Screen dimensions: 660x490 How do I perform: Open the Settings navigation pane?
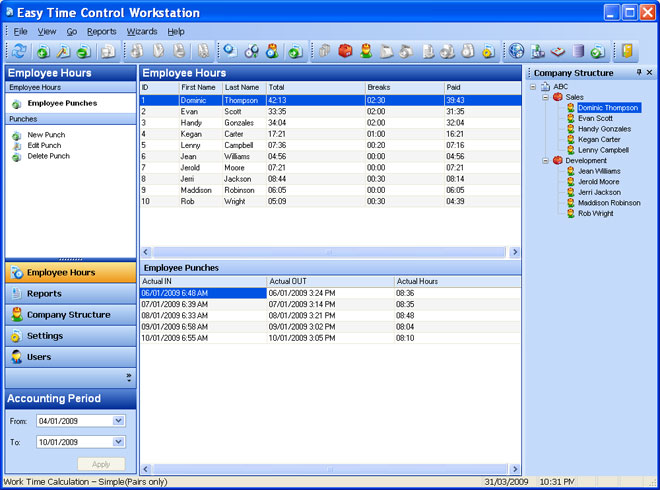pos(45,336)
